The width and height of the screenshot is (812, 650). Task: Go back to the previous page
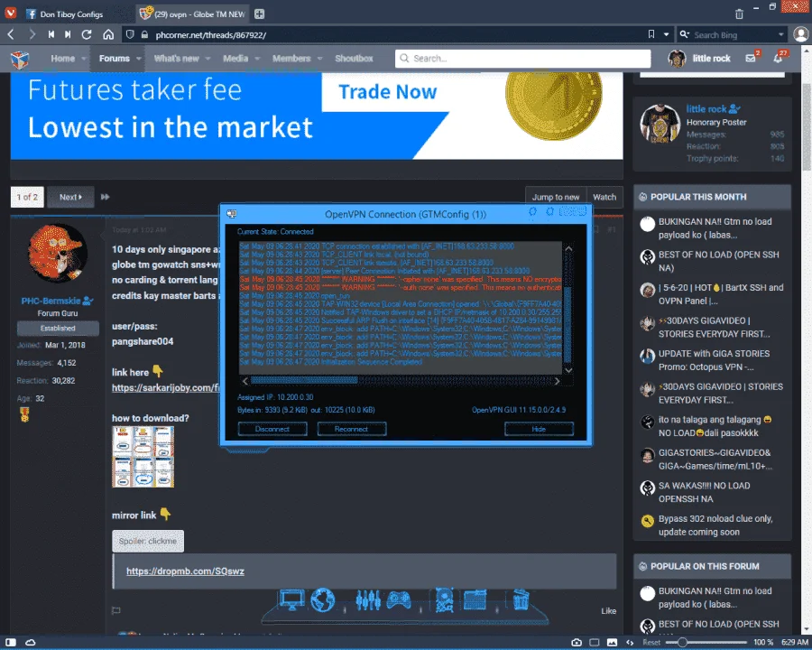pos(11,34)
